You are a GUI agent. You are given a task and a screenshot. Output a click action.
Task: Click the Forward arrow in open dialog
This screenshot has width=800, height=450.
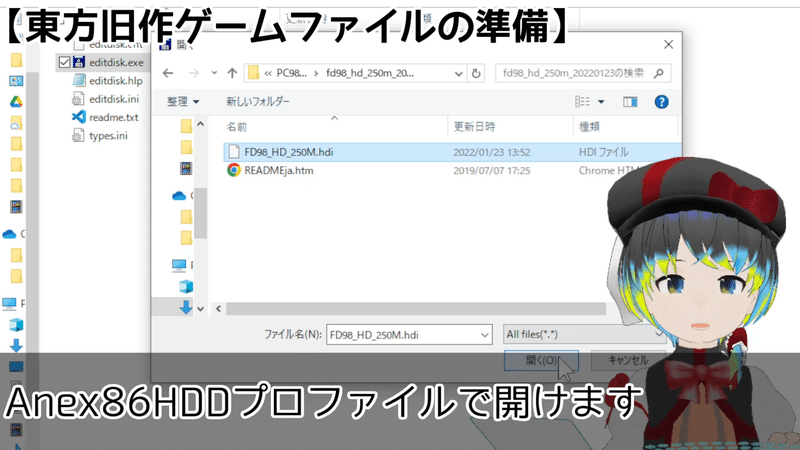194,73
